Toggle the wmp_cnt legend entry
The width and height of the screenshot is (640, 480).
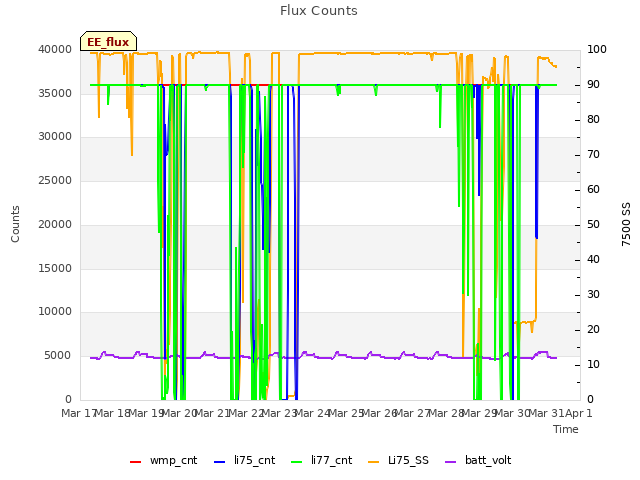[163, 461]
